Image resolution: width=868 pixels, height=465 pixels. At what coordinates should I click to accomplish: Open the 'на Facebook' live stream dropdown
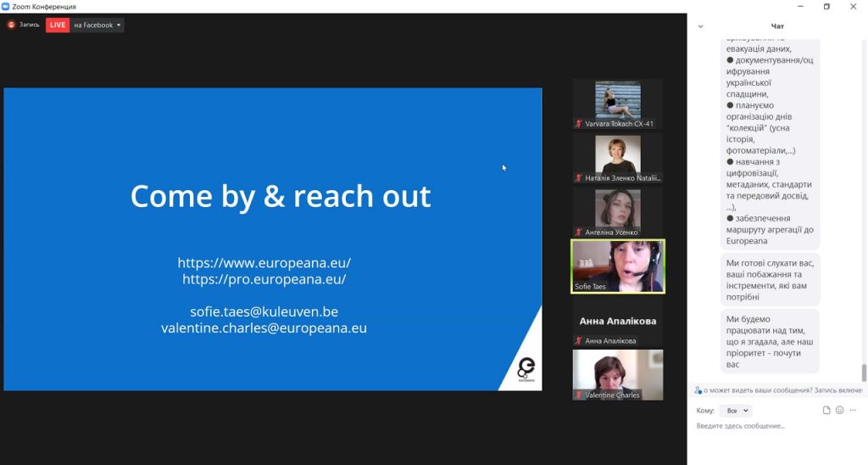97,25
